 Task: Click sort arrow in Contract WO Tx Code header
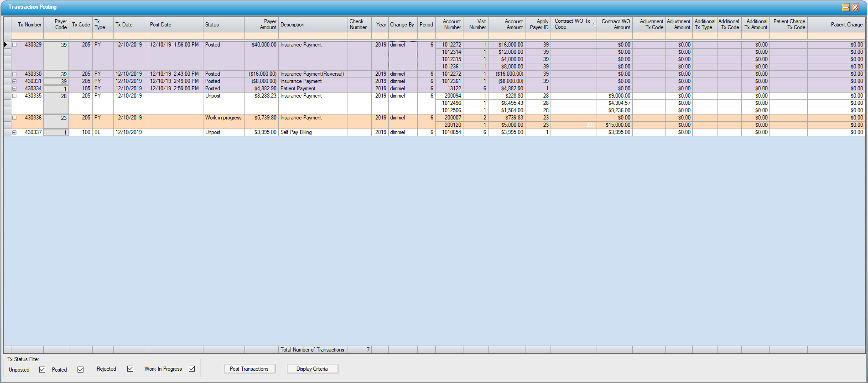[x=593, y=24]
